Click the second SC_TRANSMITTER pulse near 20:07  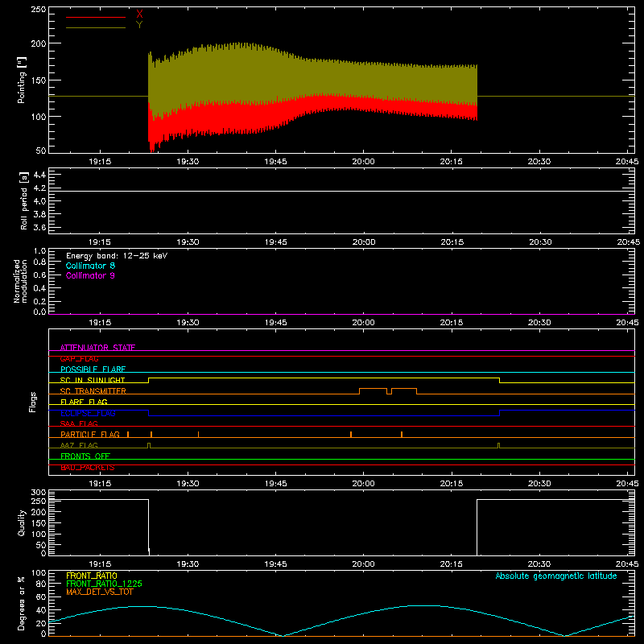click(404, 389)
